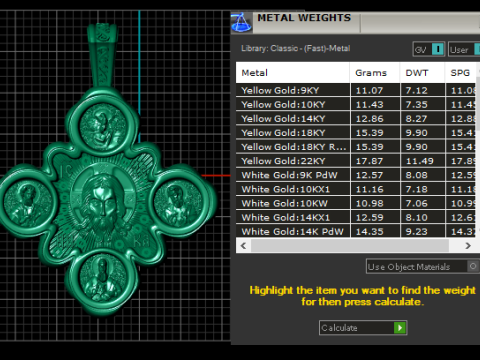480x360 pixels.
Task: Select the White Gold:14K PdW row
Action: click(x=356, y=231)
